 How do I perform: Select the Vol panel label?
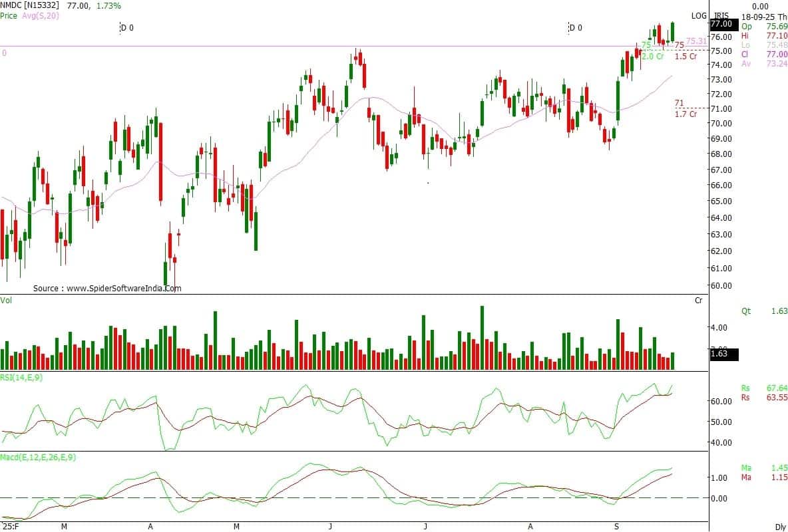7,301
